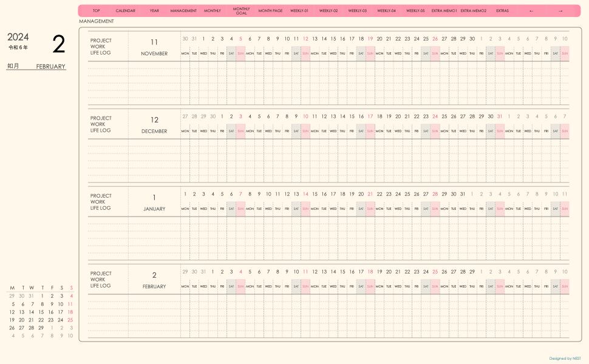Click date 24 in the December timeline
Viewport: 589px width, 364px height.
435,116
